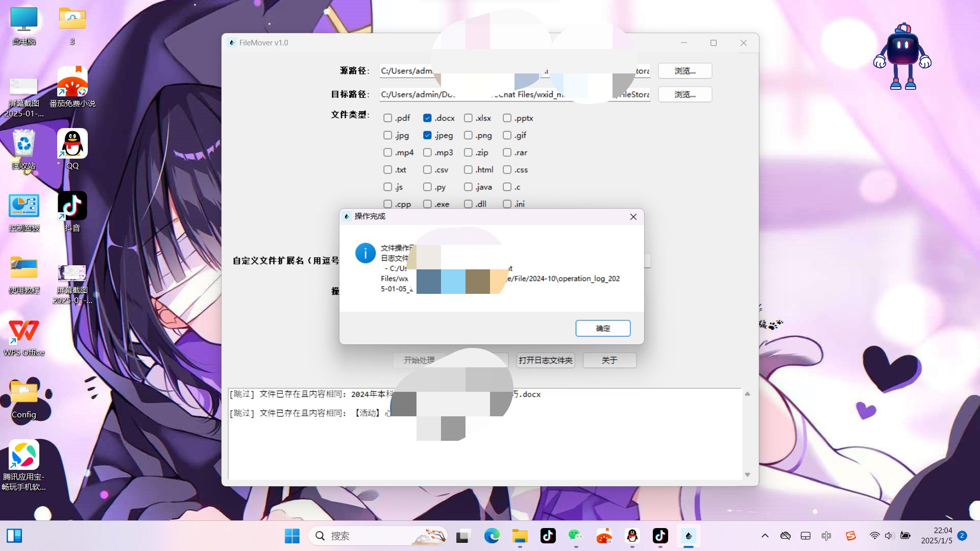This screenshot has width=980, height=551.
Task: Open 控制面板 desktop icon
Action: (x=24, y=211)
